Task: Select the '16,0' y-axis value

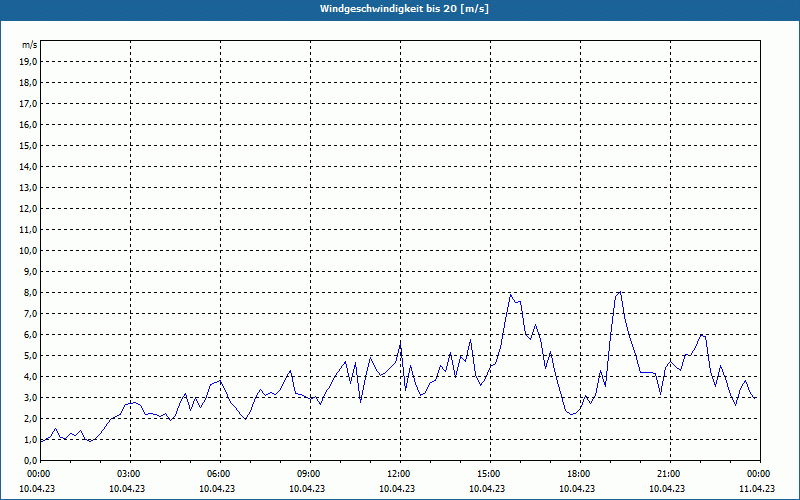Action: pyautogui.click(x=29, y=124)
